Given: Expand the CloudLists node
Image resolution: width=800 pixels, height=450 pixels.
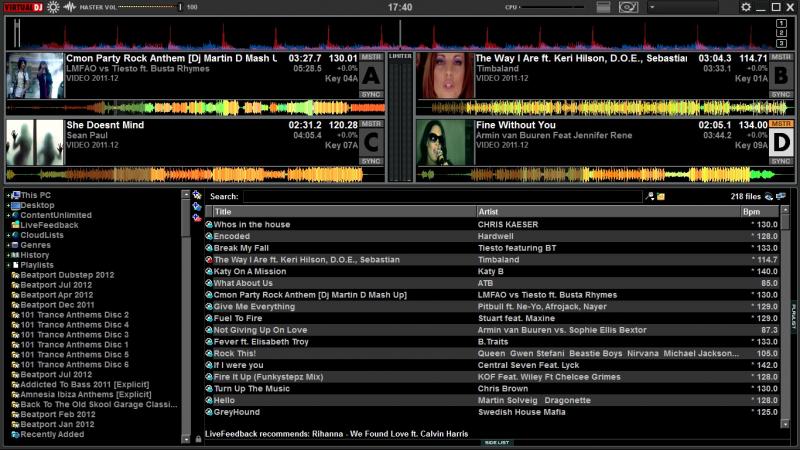Looking at the screenshot, I should coord(8,235).
